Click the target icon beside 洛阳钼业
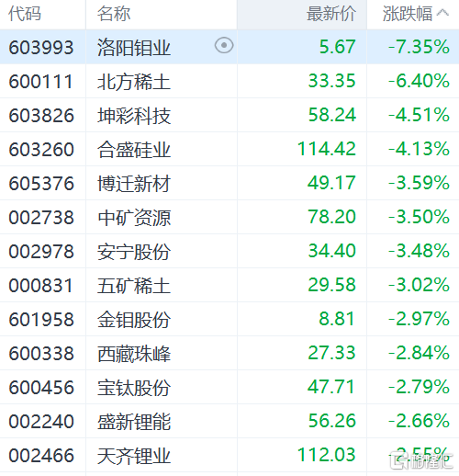The width and height of the screenshot is (459, 476). (x=224, y=46)
